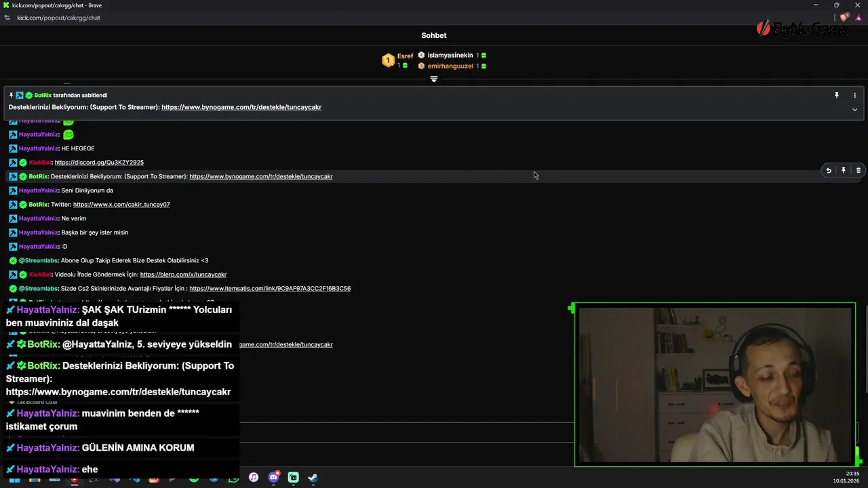
Task: View site information icon beside URL
Action: (x=7, y=18)
